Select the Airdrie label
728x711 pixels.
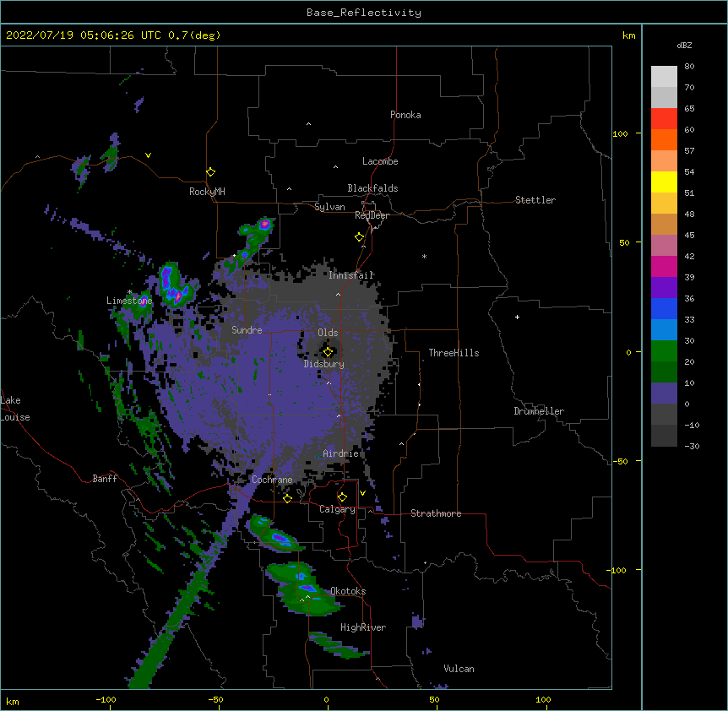pos(341,453)
